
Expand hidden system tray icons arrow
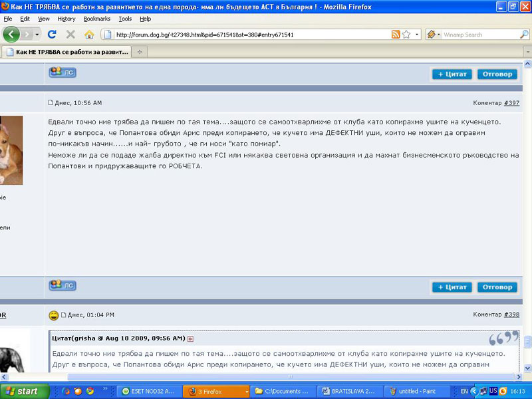(x=474, y=391)
